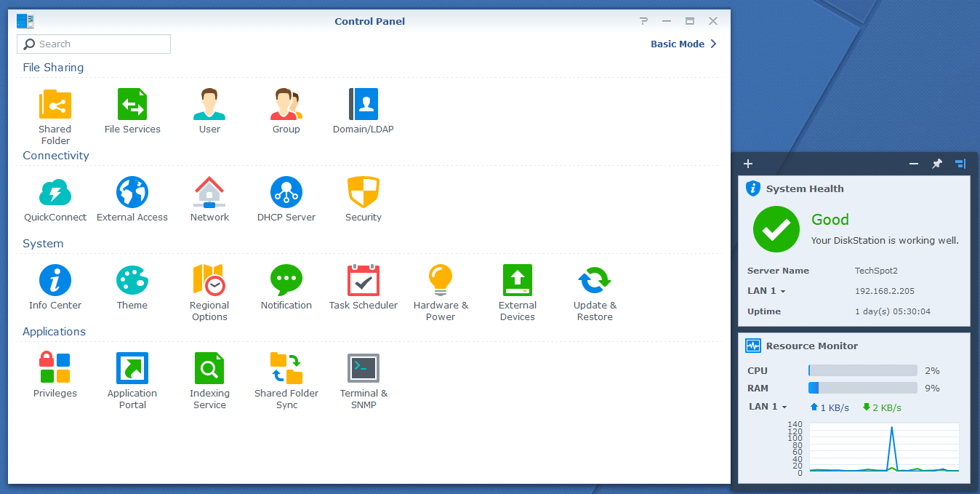The height and width of the screenshot is (494, 980).
Task: Add a widget with the plus button
Action: tap(748, 164)
